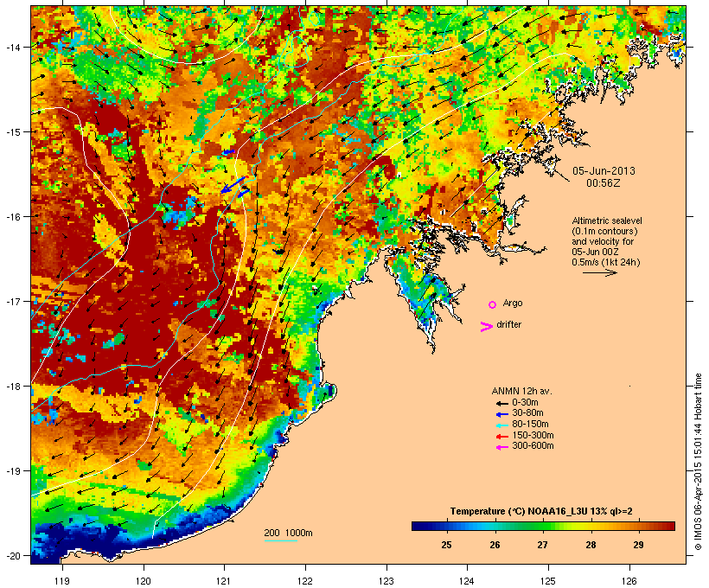Click the longitude axis label 120
This screenshot has height=588, width=709.
(144, 581)
